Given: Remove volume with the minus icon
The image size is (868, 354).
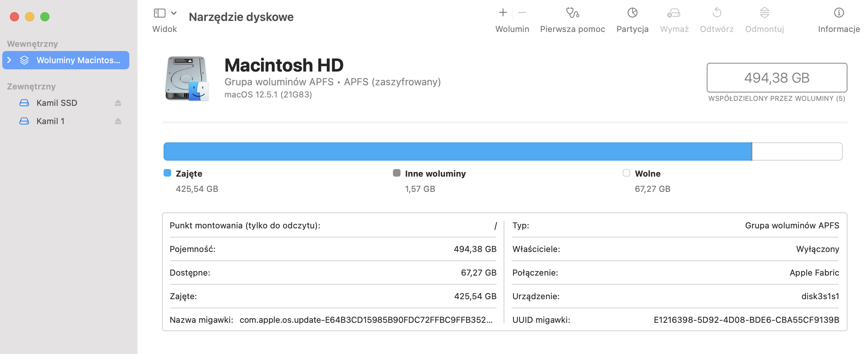Looking at the screenshot, I should 522,13.
